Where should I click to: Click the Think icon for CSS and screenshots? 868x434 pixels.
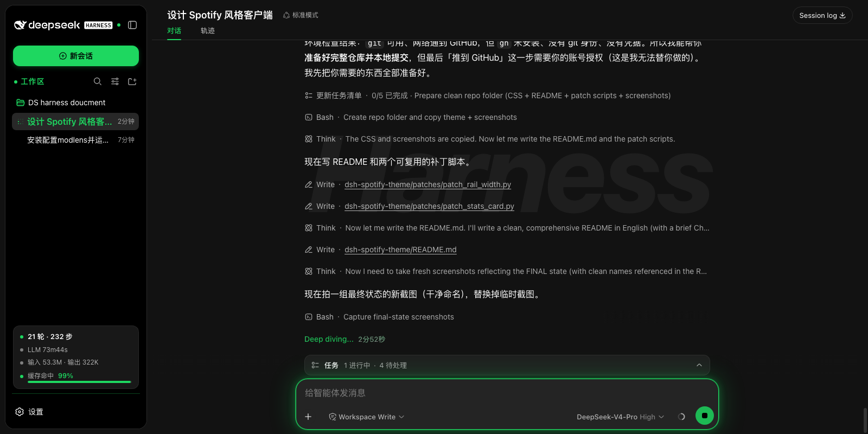pos(309,139)
